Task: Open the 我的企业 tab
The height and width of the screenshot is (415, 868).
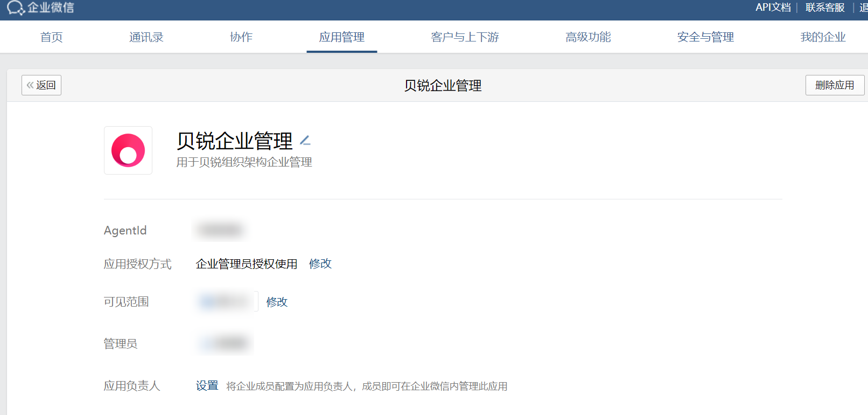Action: [x=823, y=37]
